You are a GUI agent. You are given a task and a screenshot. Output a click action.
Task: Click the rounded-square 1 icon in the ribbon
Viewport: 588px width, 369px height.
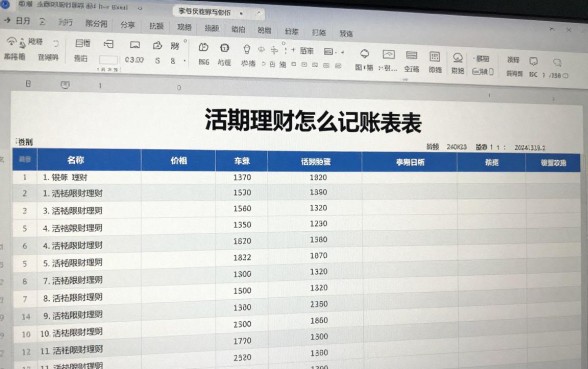coord(224,48)
